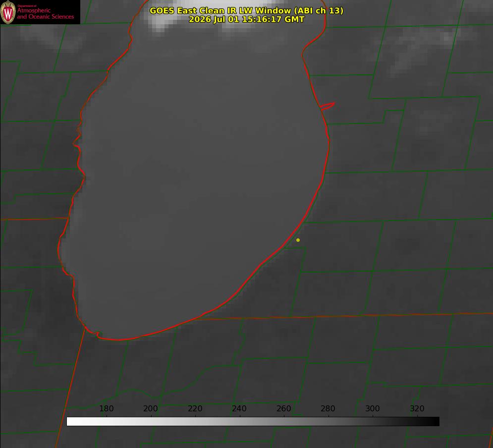Click the diagonal red state border at bottom-left

(x=71, y=387)
